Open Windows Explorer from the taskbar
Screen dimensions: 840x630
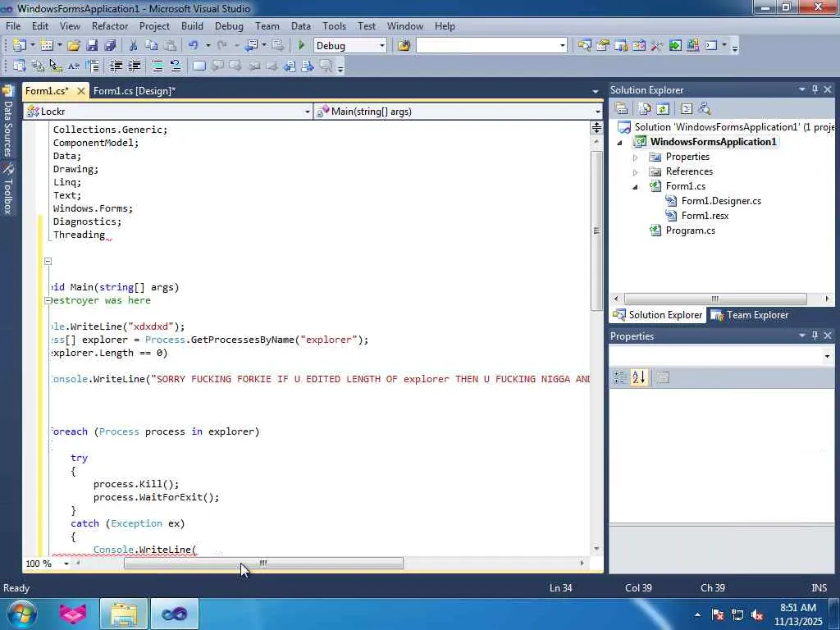tap(125, 614)
